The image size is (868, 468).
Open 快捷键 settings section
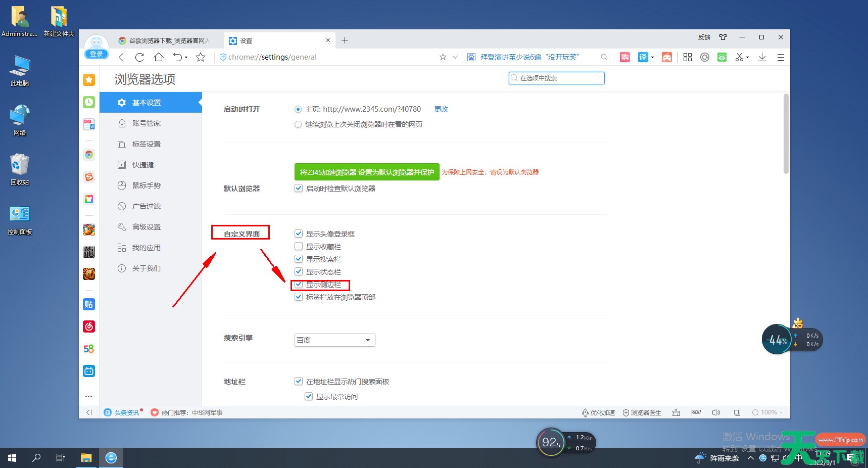click(151, 165)
